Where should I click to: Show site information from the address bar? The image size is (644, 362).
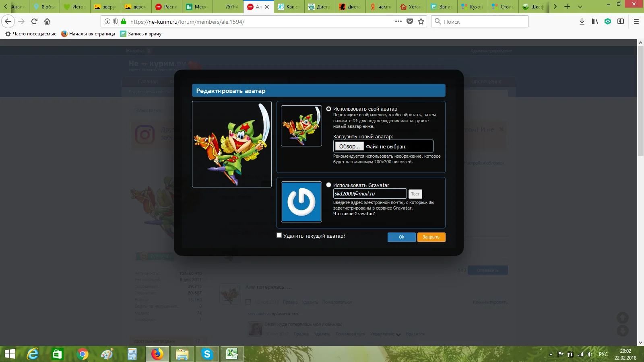click(x=107, y=22)
